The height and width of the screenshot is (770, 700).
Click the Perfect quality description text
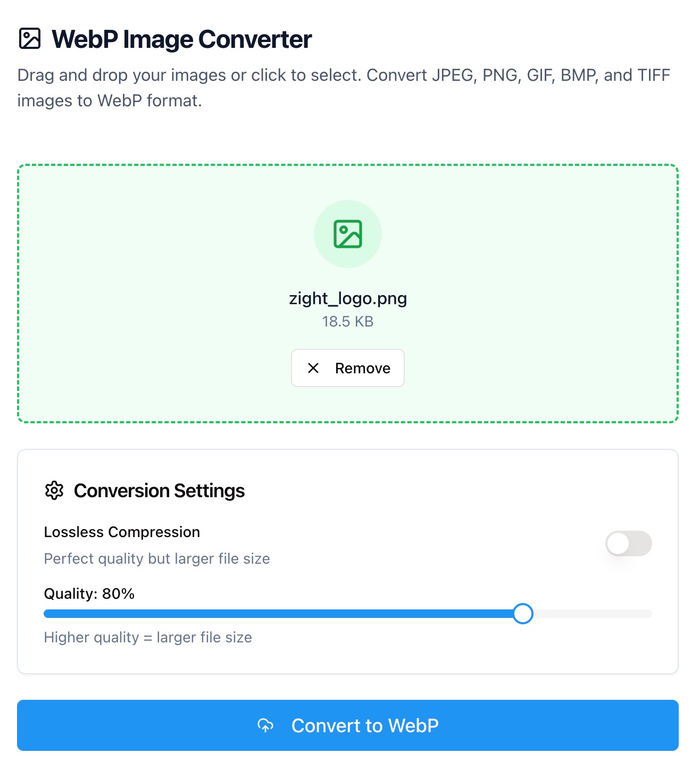157,558
